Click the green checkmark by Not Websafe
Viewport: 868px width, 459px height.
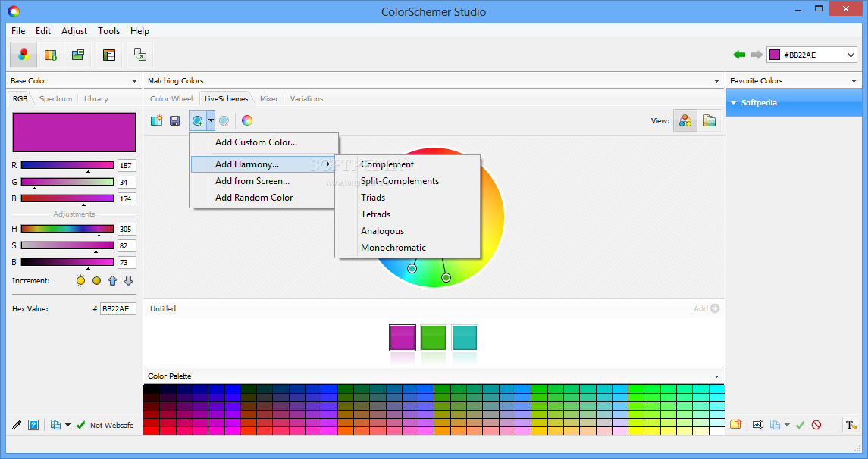point(81,425)
